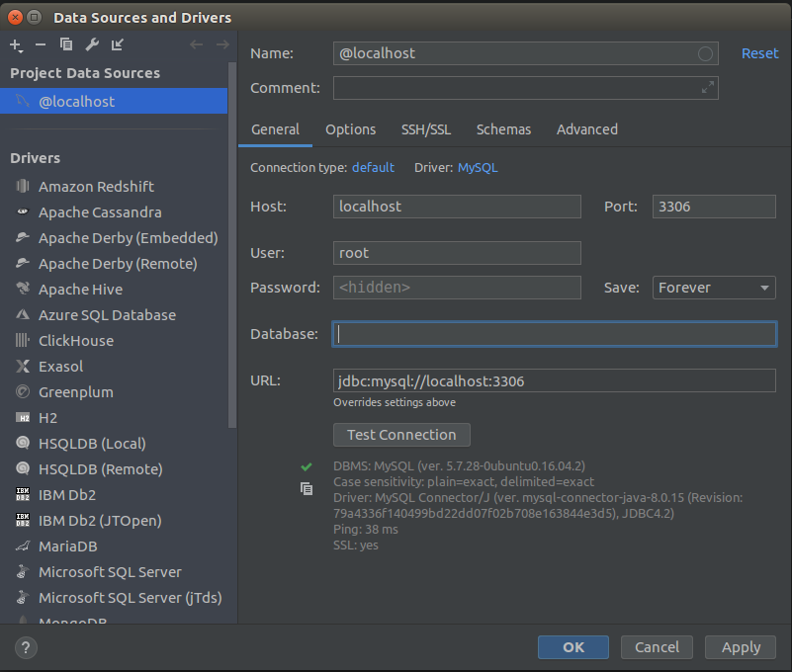Click the add data source plus icon
792x672 pixels.
tap(15, 44)
